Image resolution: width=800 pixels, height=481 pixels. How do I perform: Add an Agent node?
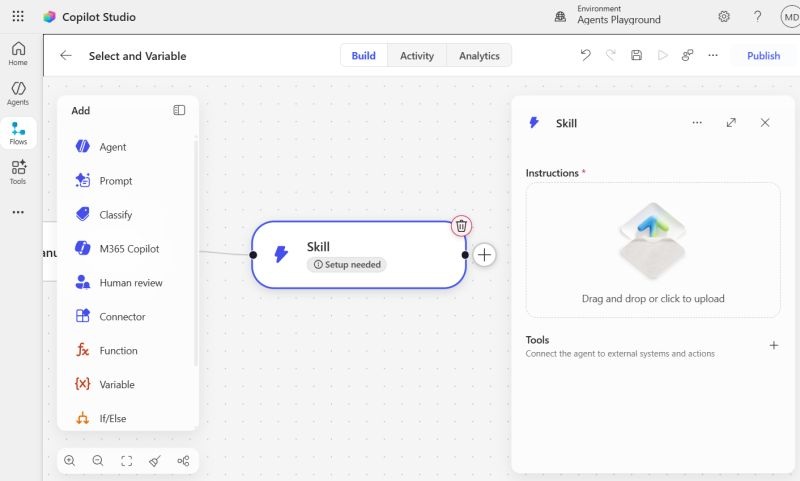[113, 147]
